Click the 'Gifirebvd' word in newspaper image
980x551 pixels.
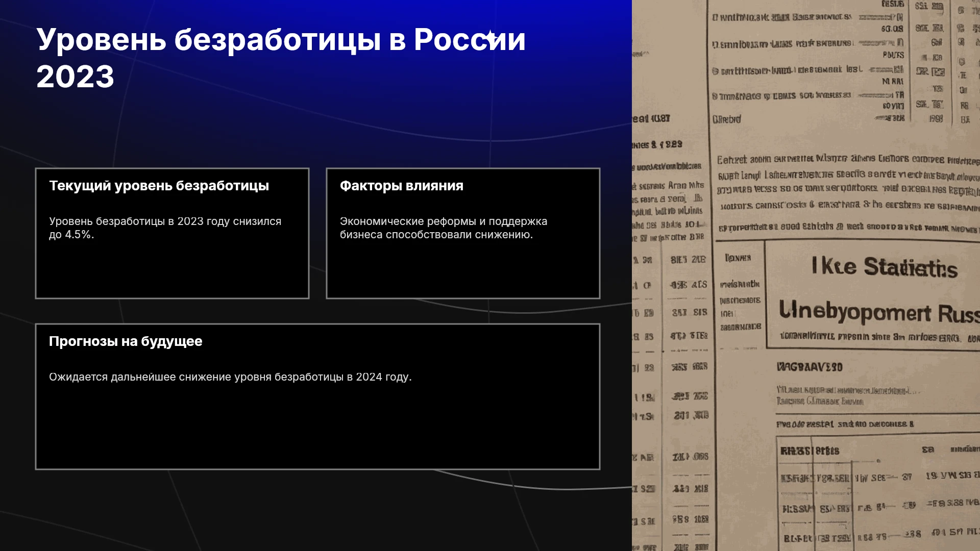tap(726, 119)
